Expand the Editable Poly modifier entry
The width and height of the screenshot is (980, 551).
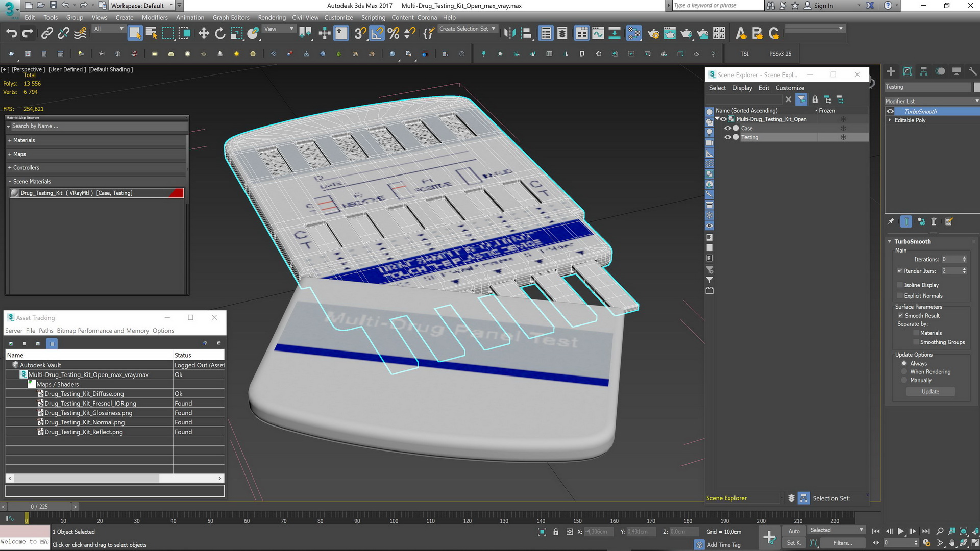[890, 120]
